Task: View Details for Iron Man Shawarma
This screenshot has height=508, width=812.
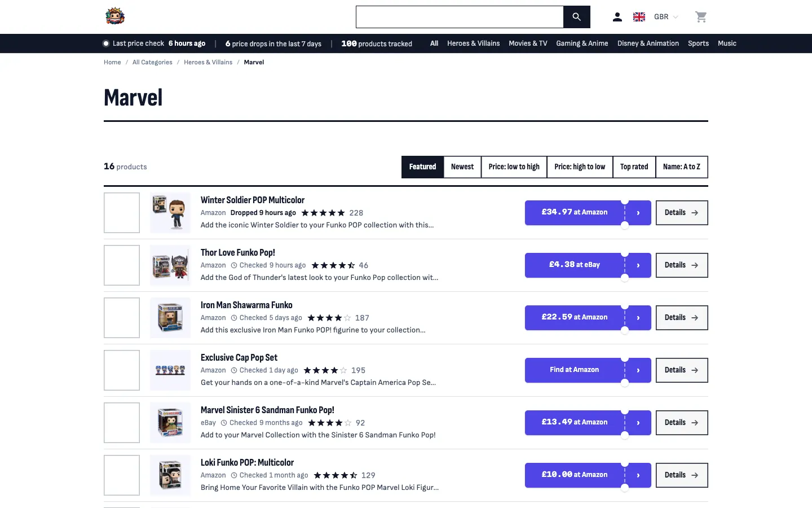Action: click(682, 318)
